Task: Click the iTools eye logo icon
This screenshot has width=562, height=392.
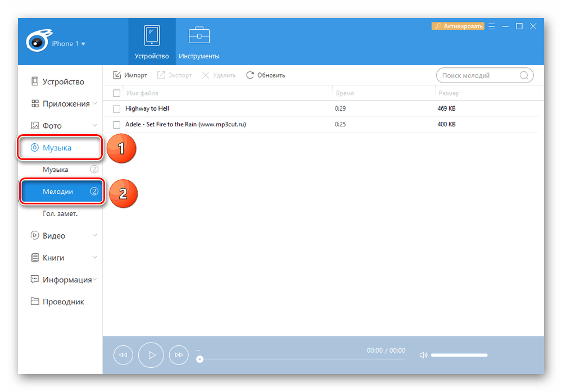Action: click(x=38, y=41)
